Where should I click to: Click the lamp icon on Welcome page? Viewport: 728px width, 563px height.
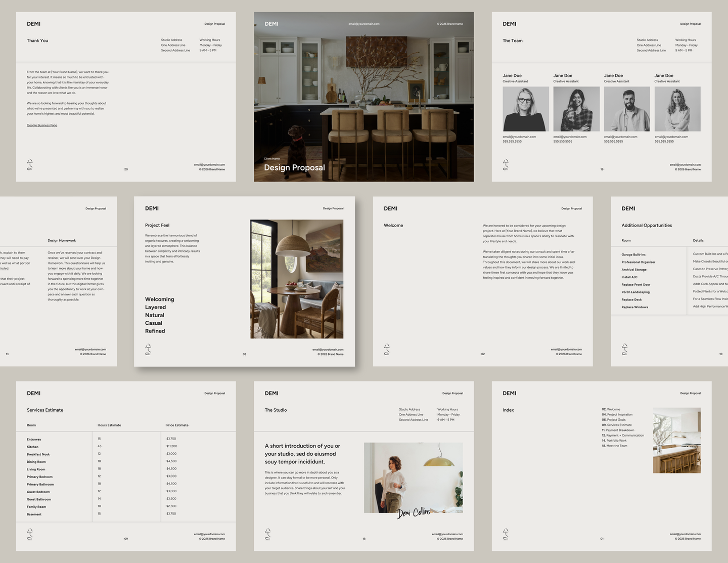[x=387, y=349]
